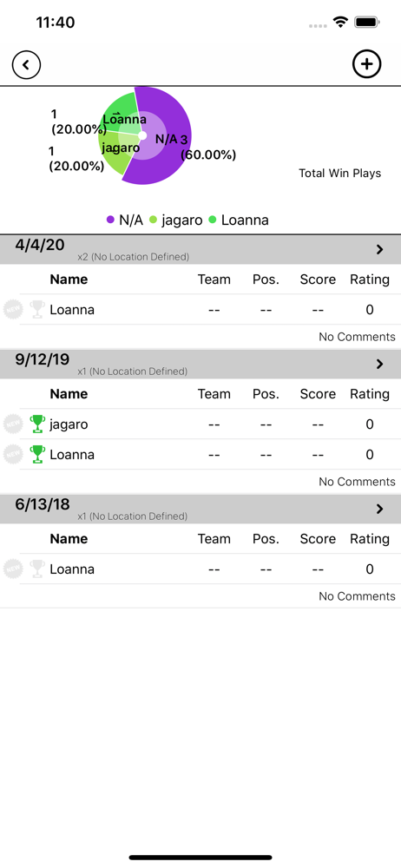Screen dimensions: 401x868
Task: Select the jagaro legend entry
Action: [x=177, y=220]
